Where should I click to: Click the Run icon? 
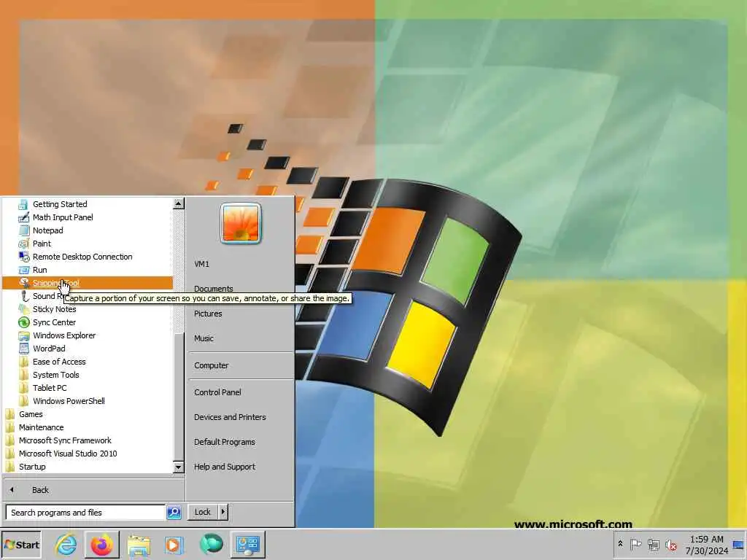23,270
